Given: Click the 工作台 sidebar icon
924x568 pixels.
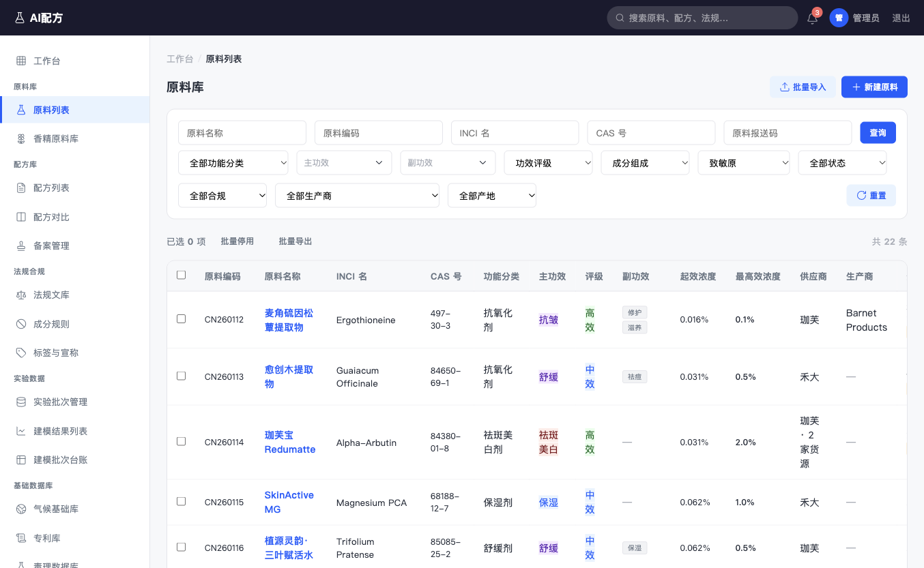Looking at the screenshot, I should (21, 61).
